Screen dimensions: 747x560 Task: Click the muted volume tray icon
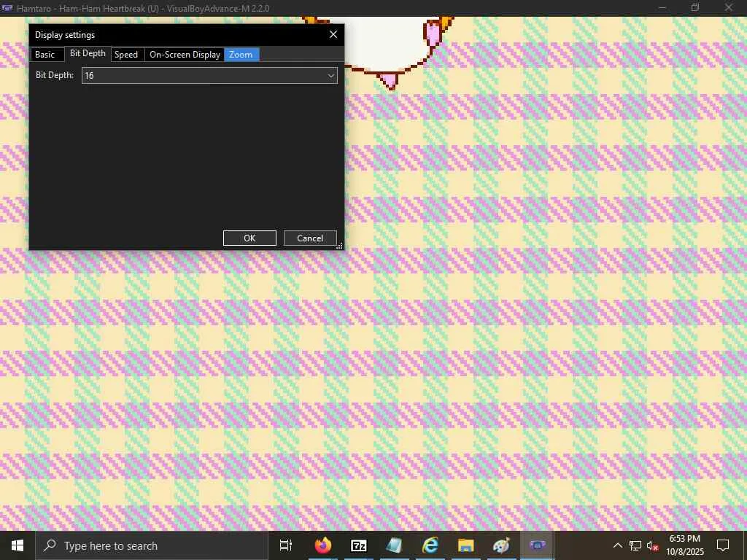pos(652,545)
